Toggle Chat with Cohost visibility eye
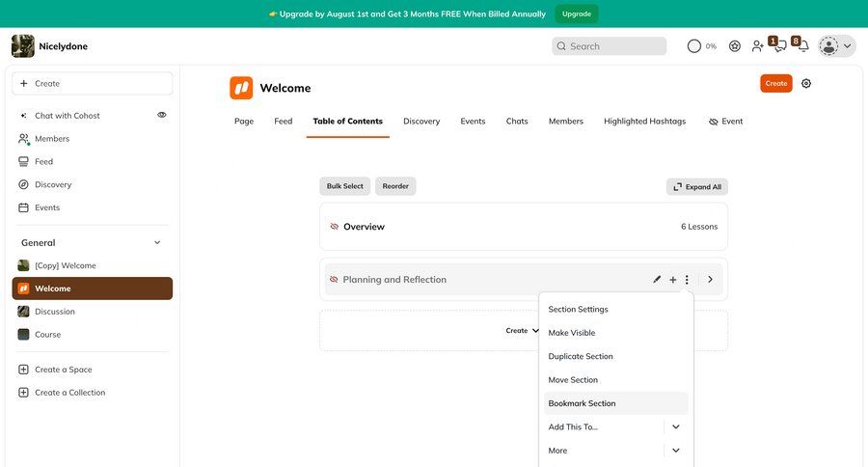The width and height of the screenshot is (868, 467). click(162, 115)
